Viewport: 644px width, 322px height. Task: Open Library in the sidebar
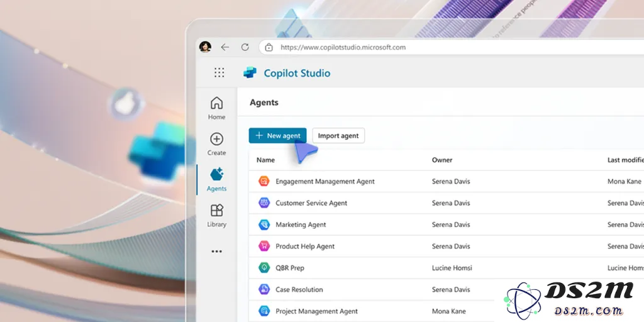pyautogui.click(x=216, y=216)
